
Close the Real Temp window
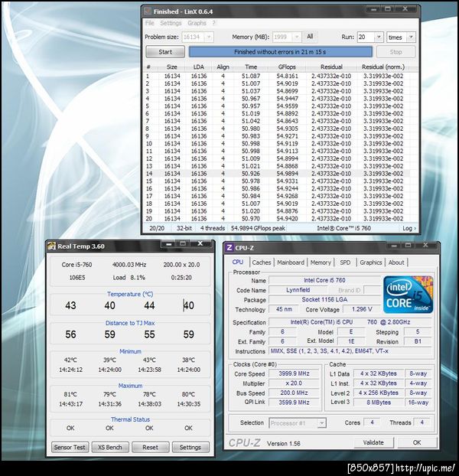click(x=200, y=244)
